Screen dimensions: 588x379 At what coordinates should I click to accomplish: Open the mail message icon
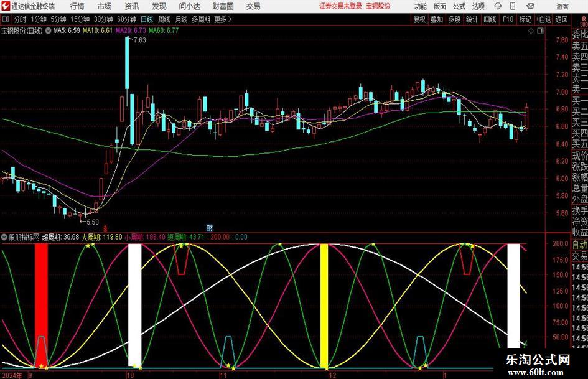(x=530, y=6)
